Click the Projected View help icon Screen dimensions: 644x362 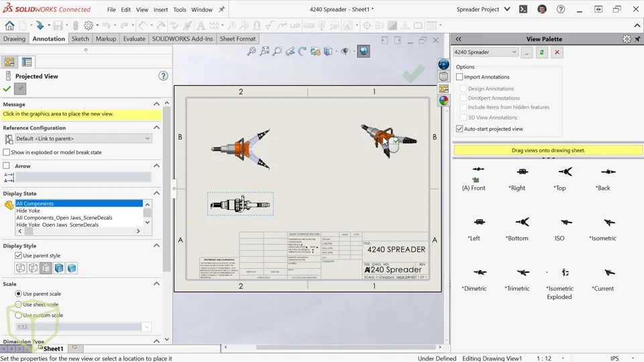pyautogui.click(x=163, y=76)
